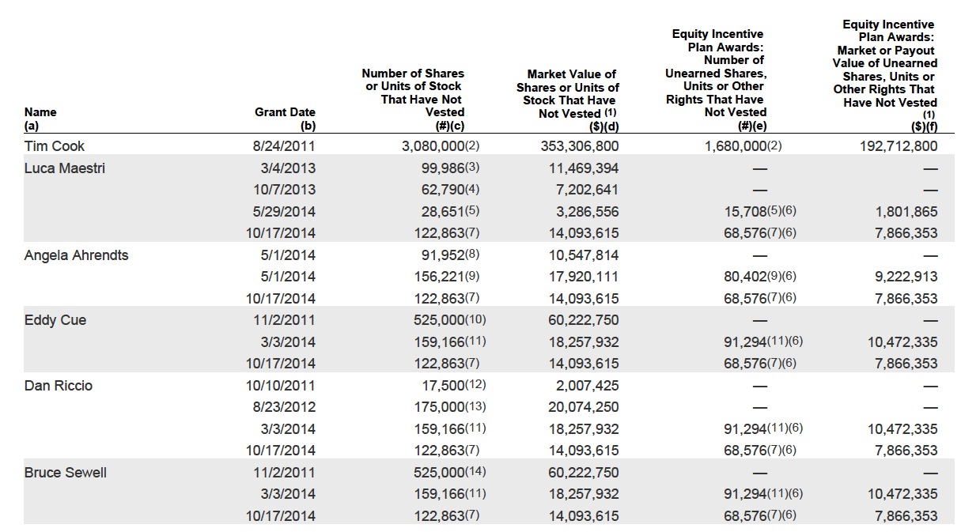Click the 3,080,000 unvested shares value
This screenshot has width=980, height=532.
[x=433, y=146]
